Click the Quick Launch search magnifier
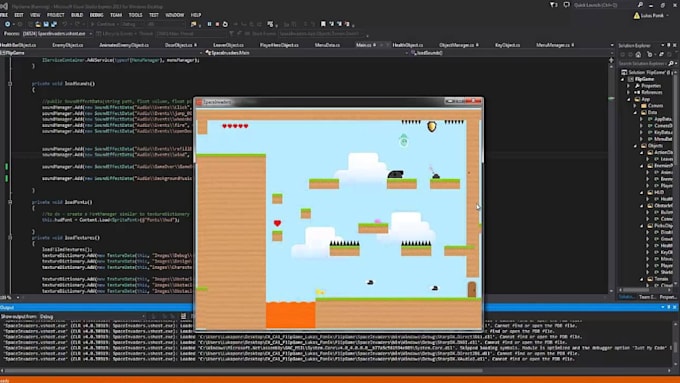Viewport: 680px width, 383px height. [x=640, y=5]
